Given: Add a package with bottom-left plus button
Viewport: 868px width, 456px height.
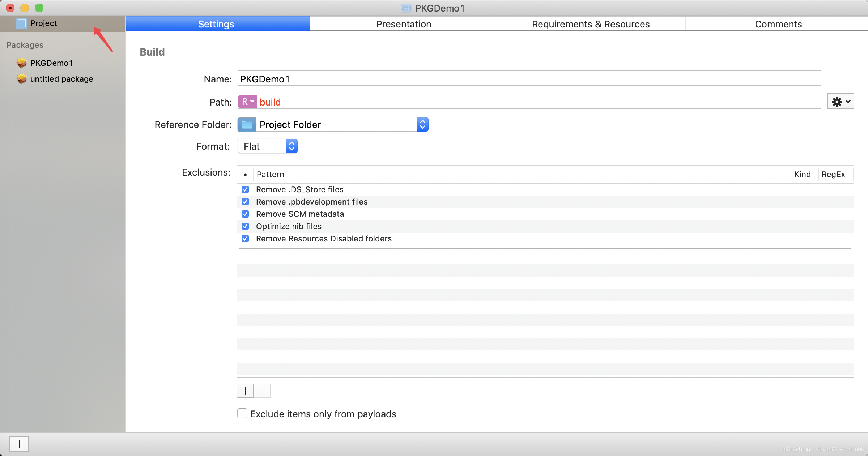Looking at the screenshot, I should click(19, 444).
